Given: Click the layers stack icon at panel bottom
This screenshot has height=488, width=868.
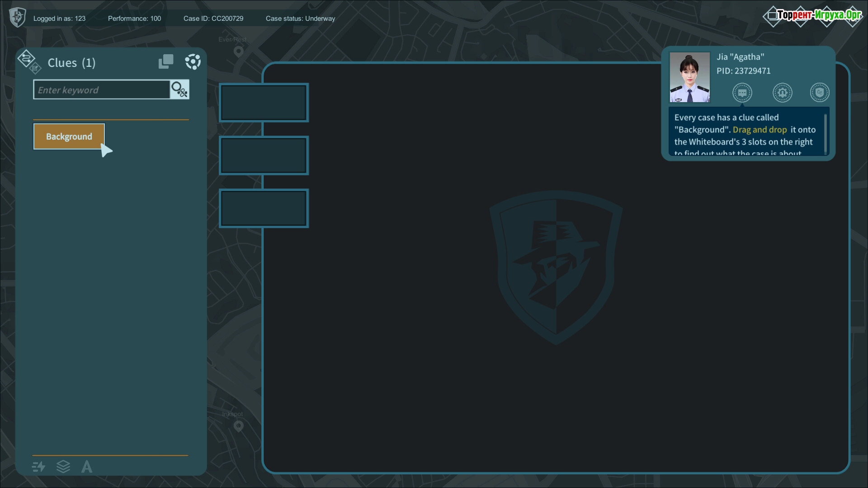Looking at the screenshot, I should 63,466.
